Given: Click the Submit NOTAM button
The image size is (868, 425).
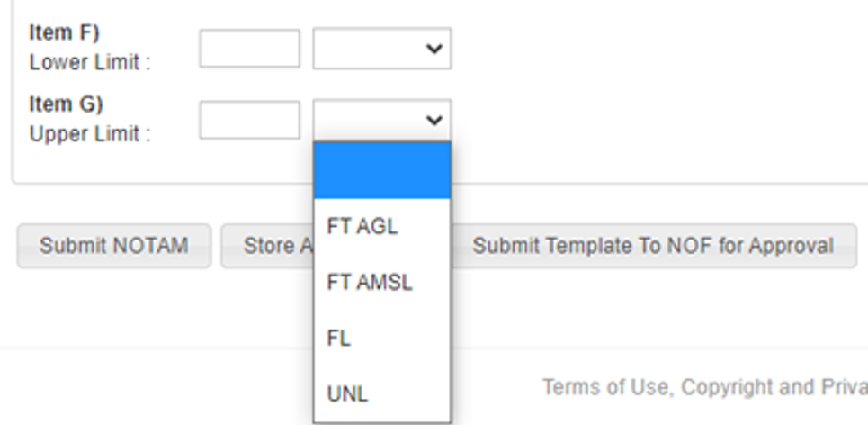Looking at the screenshot, I should pyautogui.click(x=114, y=246).
